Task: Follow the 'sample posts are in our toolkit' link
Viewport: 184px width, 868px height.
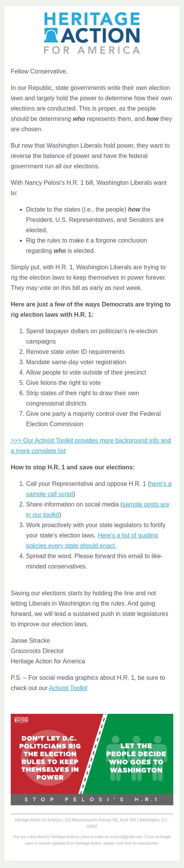Action: point(97,510)
